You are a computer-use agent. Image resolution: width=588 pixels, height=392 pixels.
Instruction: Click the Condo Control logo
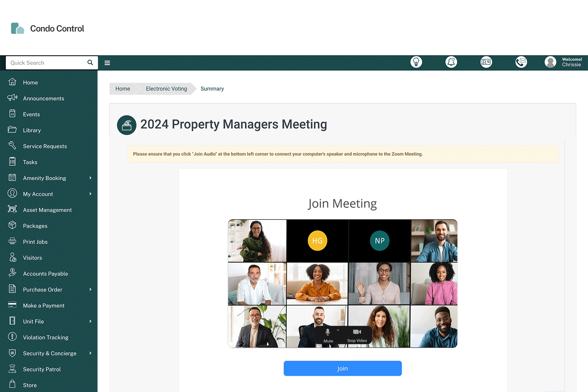click(47, 28)
